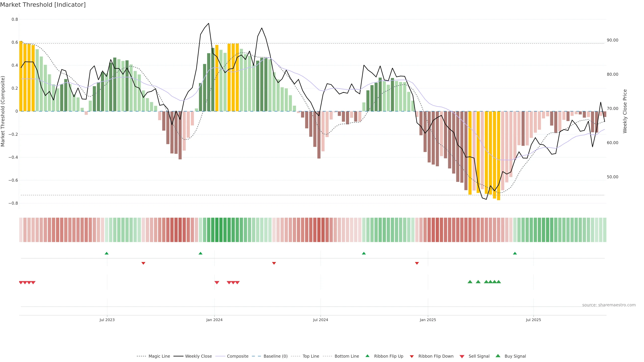Click the Jan 2025 x-axis label

click(428, 320)
